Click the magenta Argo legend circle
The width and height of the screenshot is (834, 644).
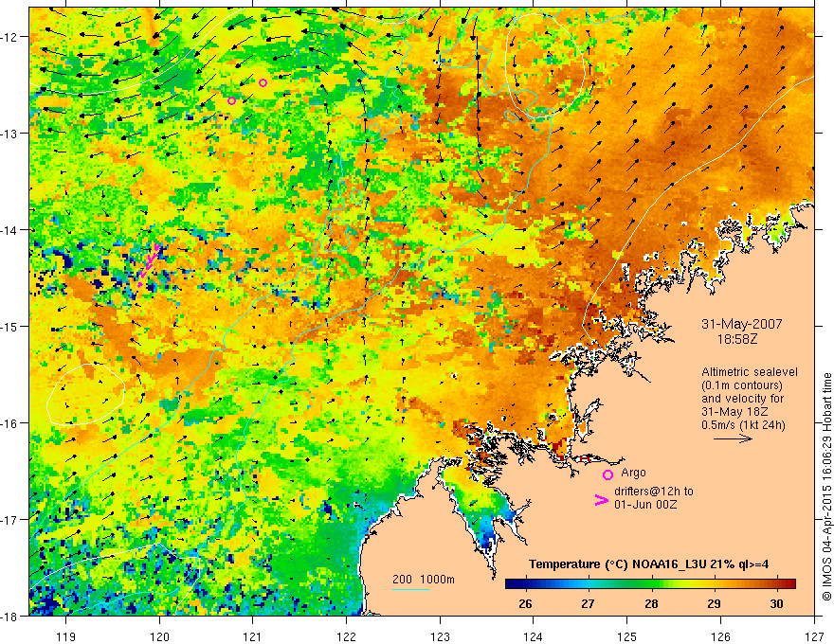[x=607, y=474]
